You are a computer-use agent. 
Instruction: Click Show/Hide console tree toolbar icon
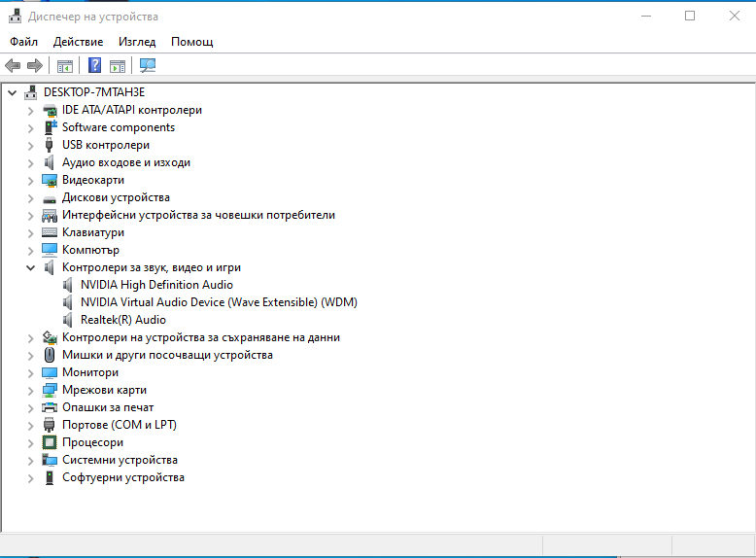point(64,65)
